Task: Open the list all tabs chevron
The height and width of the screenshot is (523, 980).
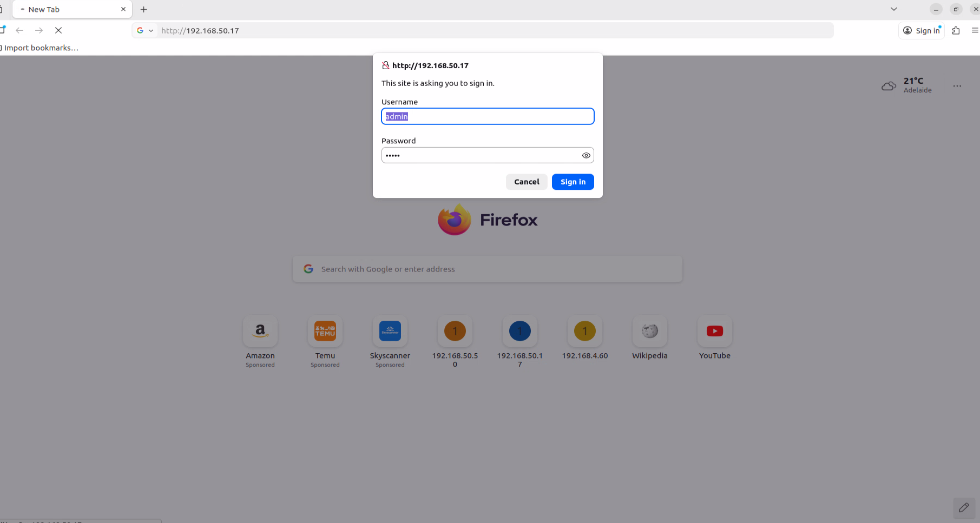Action: click(894, 9)
